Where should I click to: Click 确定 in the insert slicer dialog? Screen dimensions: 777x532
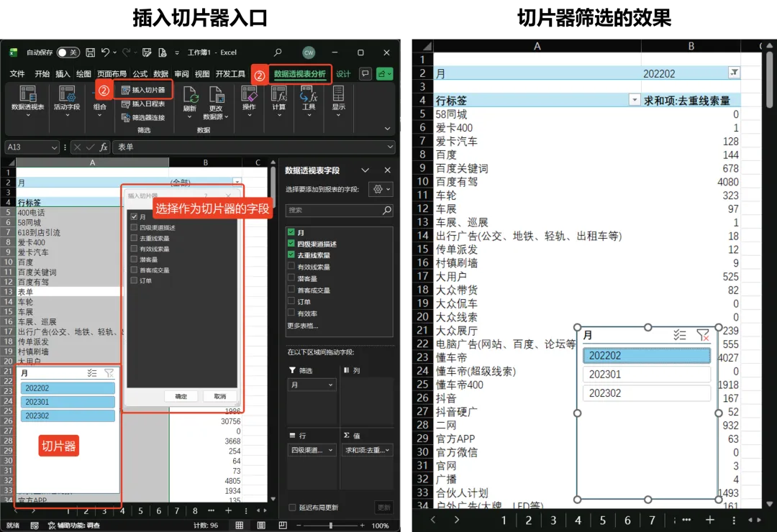pos(181,396)
